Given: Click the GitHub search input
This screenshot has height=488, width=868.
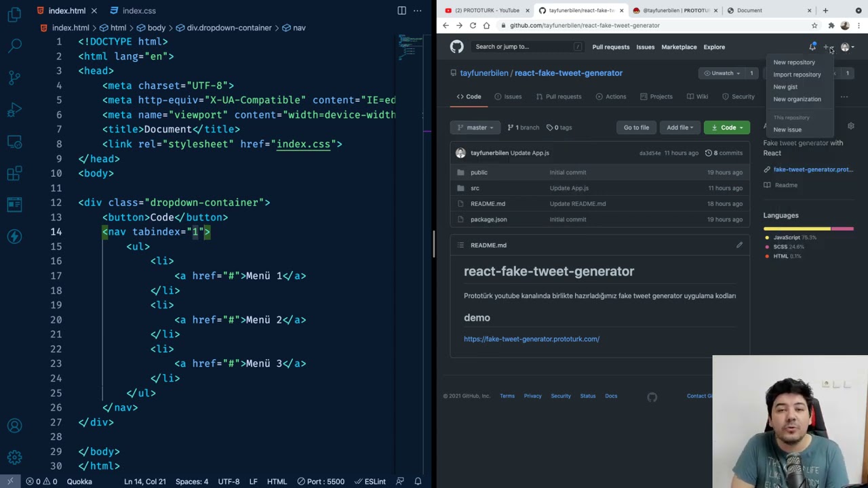Looking at the screenshot, I should pyautogui.click(x=528, y=46).
